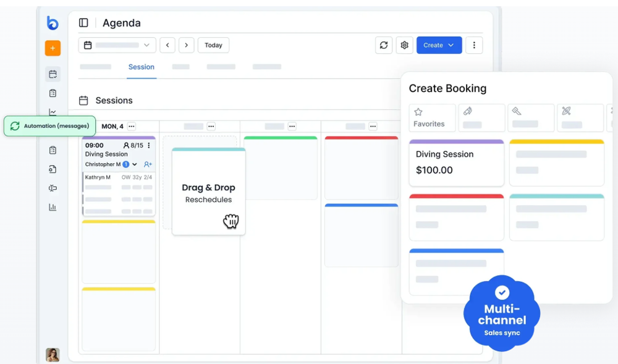Open the Create dropdown button
618x364 pixels.
click(x=439, y=45)
